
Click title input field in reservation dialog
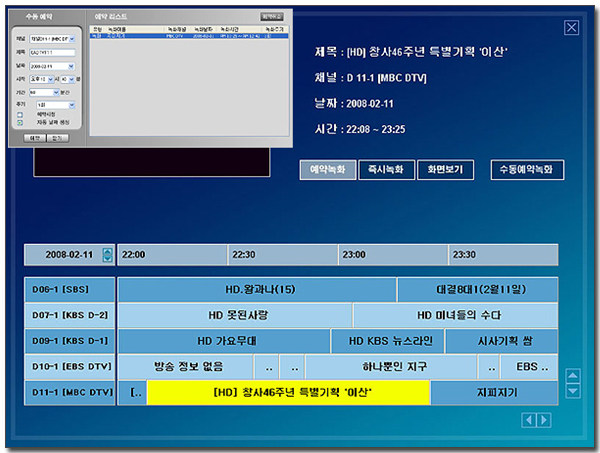[52, 52]
